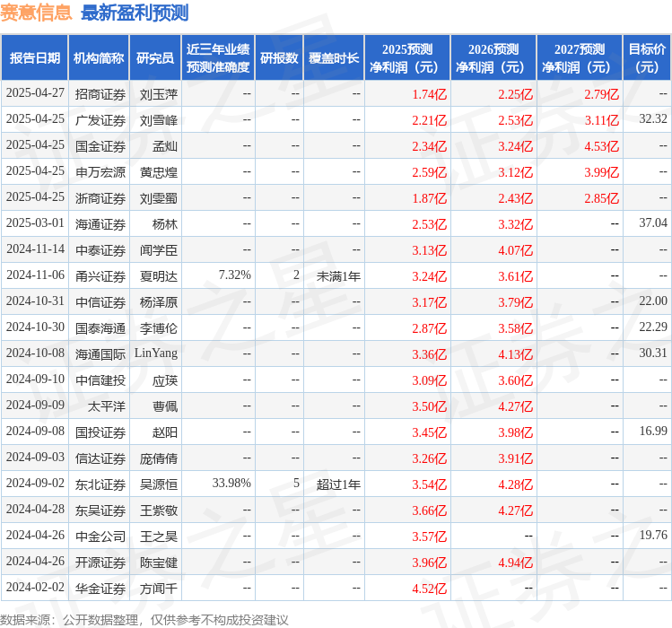The width and height of the screenshot is (672, 628).
Task: Click the 2025预测净利润 column header
Action: 407,58
